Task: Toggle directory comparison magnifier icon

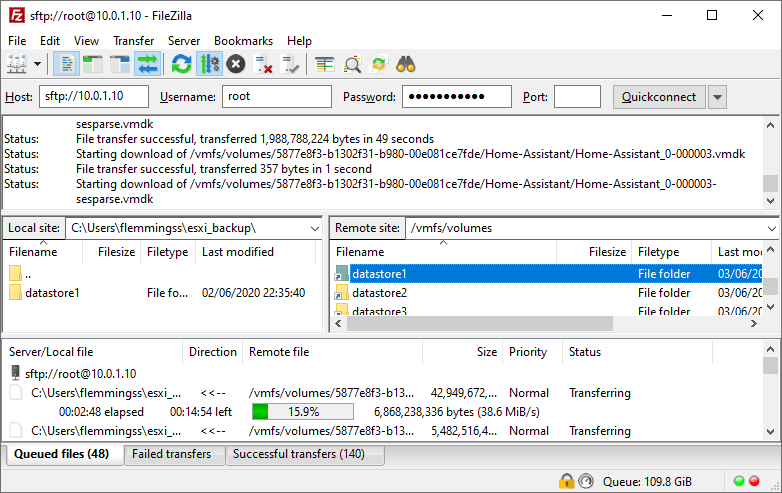Action: pyautogui.click(x=352, y=64)
